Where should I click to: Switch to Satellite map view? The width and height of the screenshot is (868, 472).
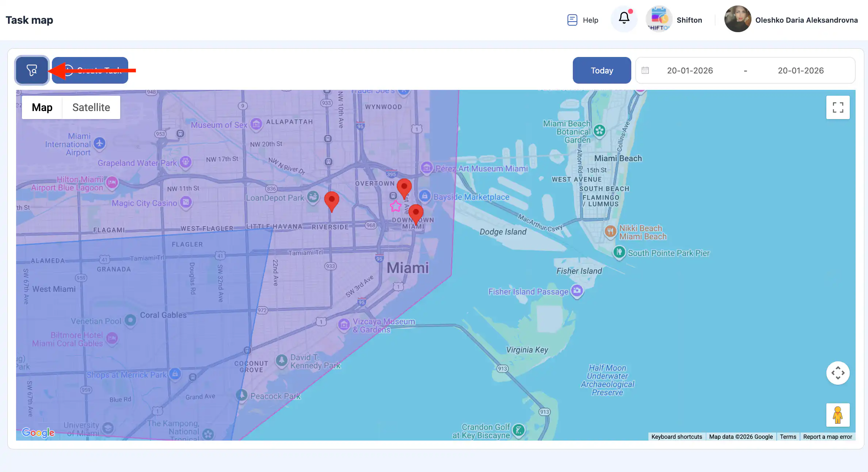(91, 107)
